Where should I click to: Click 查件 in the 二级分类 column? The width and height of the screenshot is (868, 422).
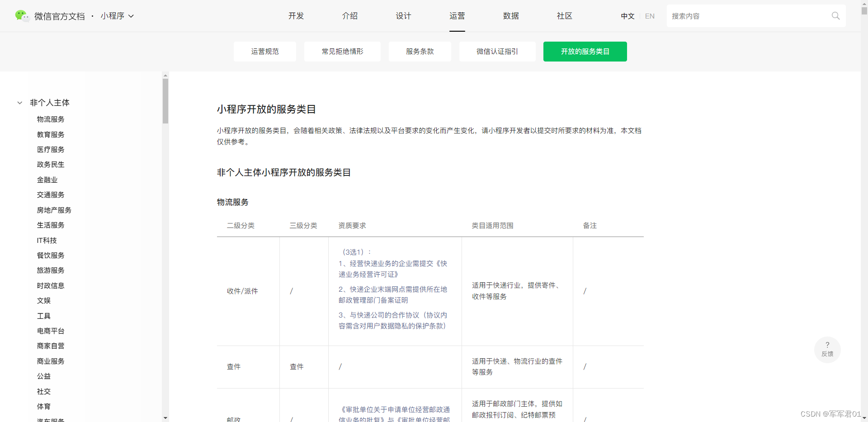pyautogui.click(x=234, y=367)
